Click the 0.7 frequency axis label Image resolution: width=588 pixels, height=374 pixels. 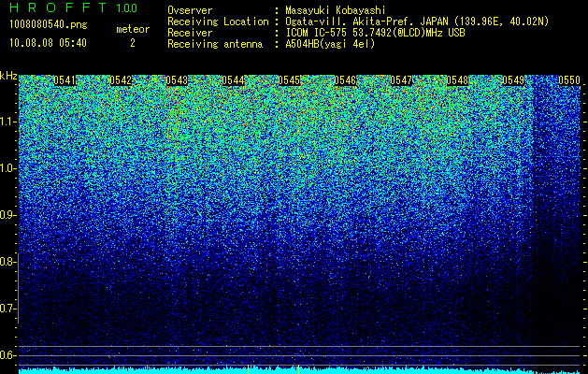click(7, 309)
